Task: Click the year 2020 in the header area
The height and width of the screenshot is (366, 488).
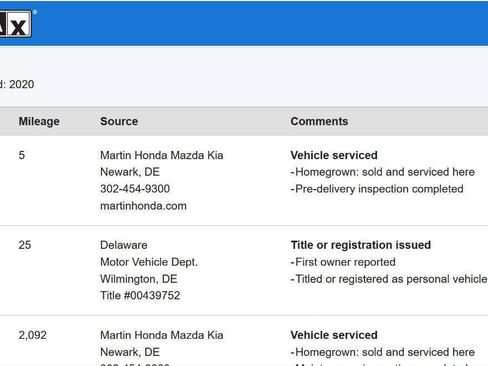Action: [21, 84]
